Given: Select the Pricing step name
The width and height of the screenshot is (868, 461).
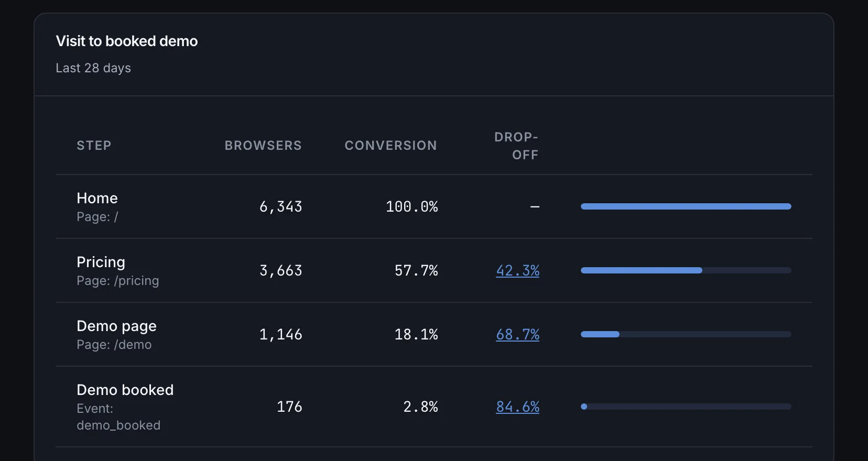Looking at the screenshot, I should [101, 262].
